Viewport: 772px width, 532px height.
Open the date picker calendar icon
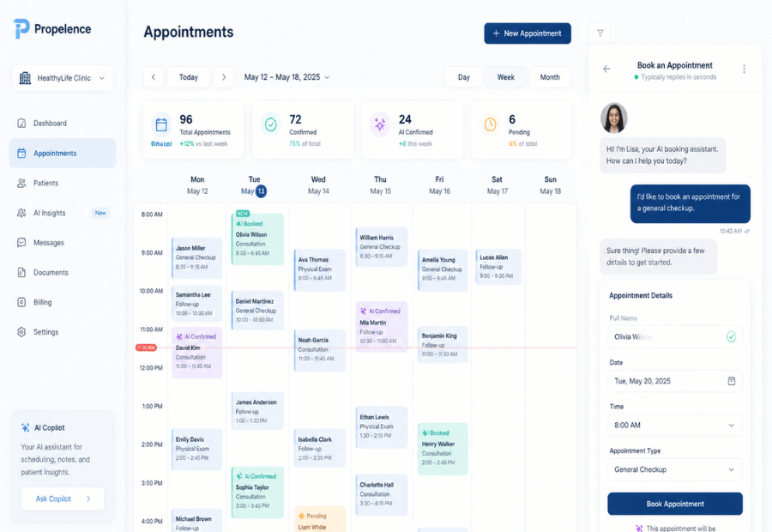coord(732,381)
